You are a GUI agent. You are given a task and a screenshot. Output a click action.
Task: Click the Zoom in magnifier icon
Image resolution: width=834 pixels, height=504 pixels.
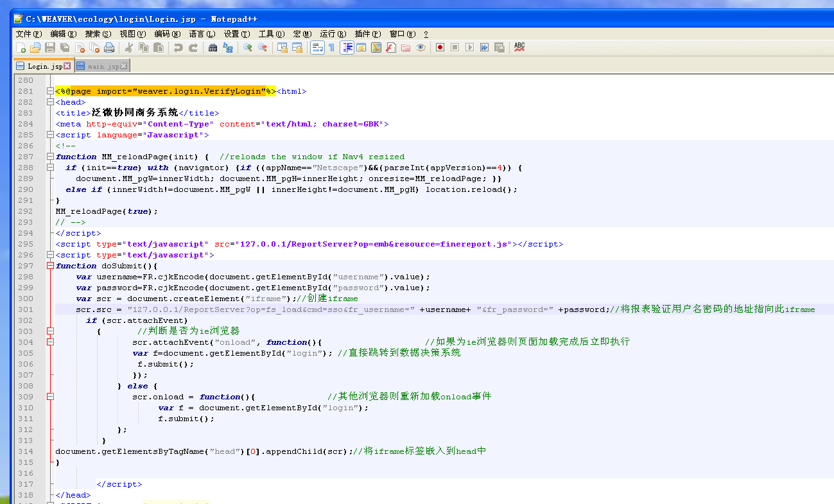tap(247, 48)
